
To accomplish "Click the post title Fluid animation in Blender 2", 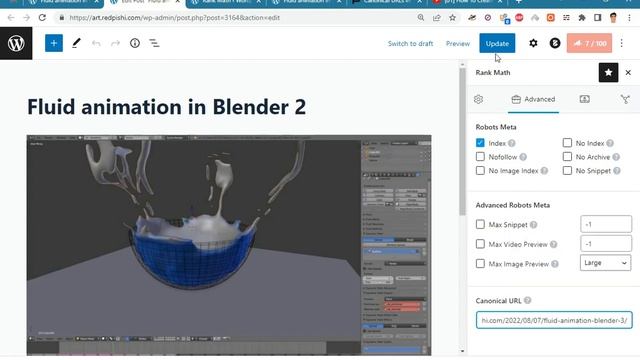I will (167, 107).
